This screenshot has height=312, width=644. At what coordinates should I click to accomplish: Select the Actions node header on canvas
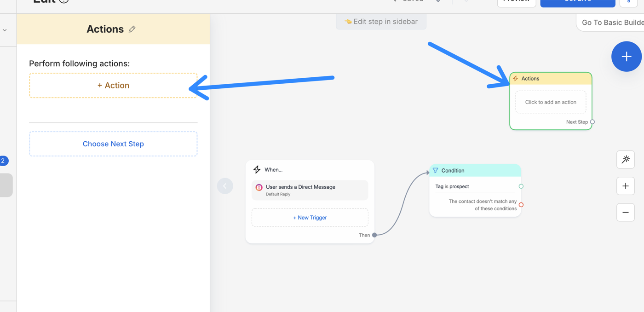pos(551,79)
